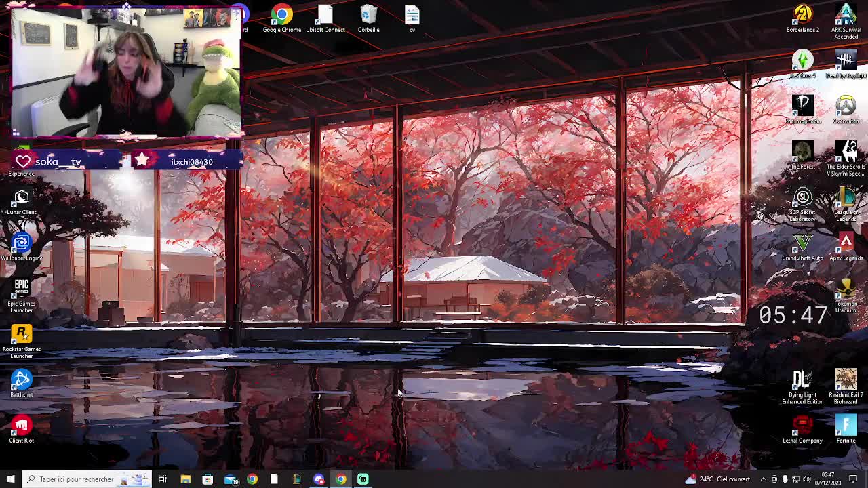The height and width of the screenshot is (488, 868).
Task: Open the taskbar clock and date
Action: (x=828, y=479)
